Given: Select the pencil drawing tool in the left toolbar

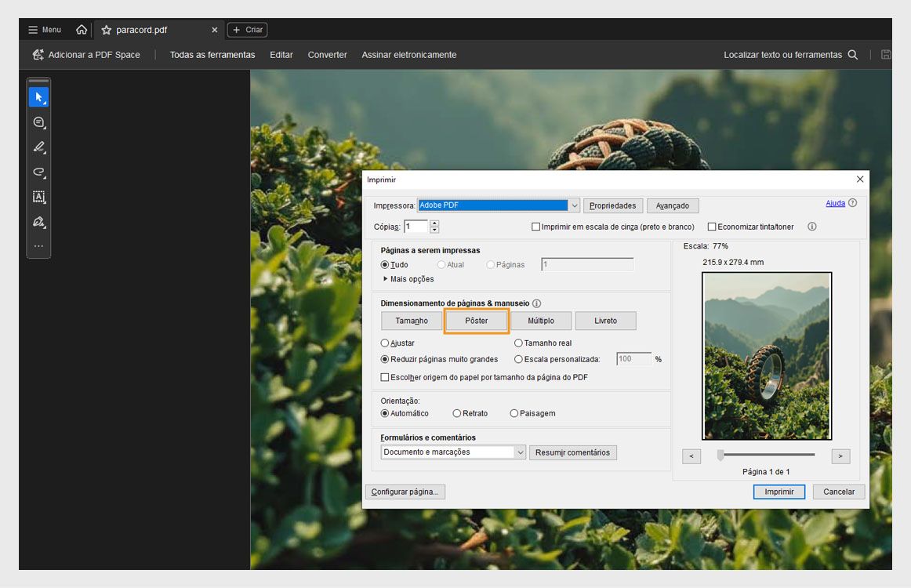Looking at the screenshot, I should pos(38,147).
